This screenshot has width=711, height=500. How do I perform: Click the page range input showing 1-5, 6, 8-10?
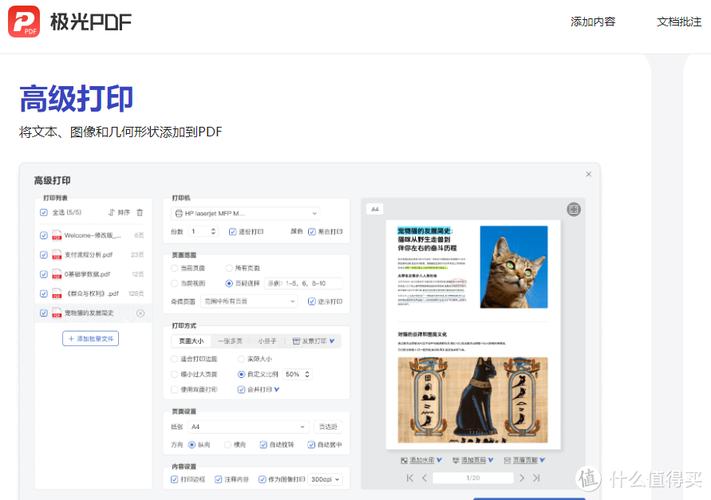(x=303, y=283)
